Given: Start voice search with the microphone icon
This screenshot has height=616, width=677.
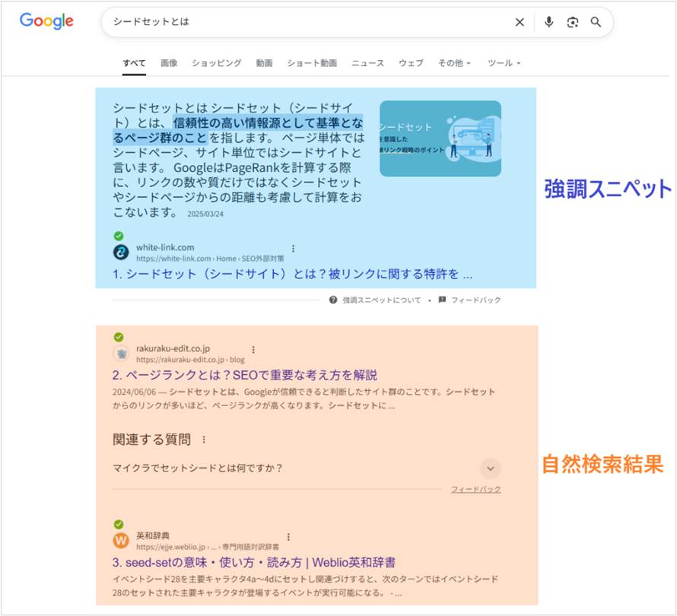Looking at the screenshot, I should click(x=548, y=22).
